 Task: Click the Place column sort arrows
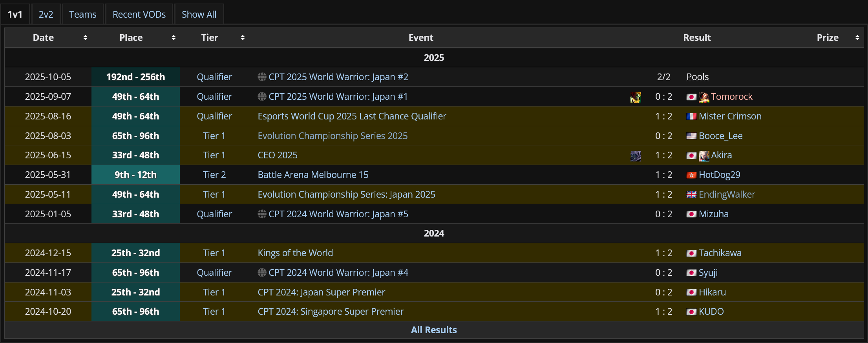pos(174,38)
